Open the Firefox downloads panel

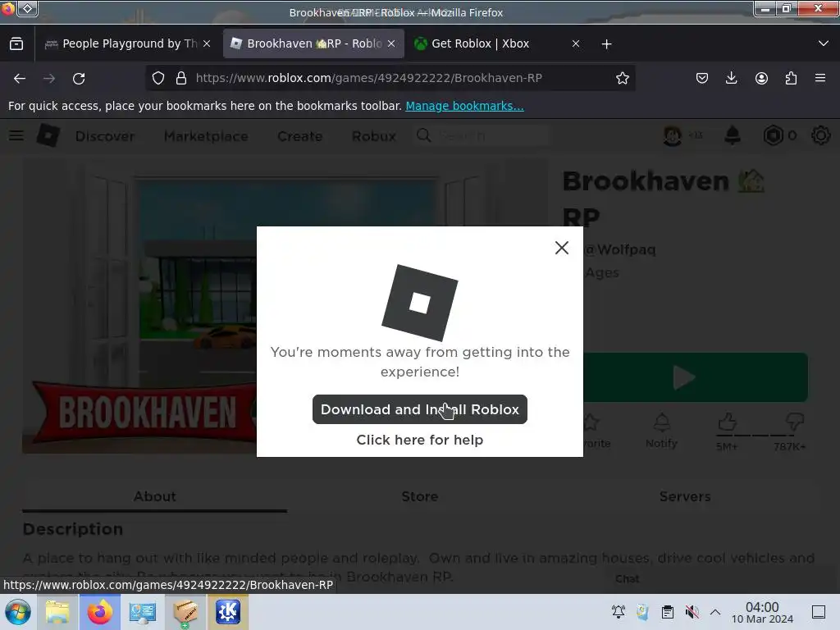(731, 78)
